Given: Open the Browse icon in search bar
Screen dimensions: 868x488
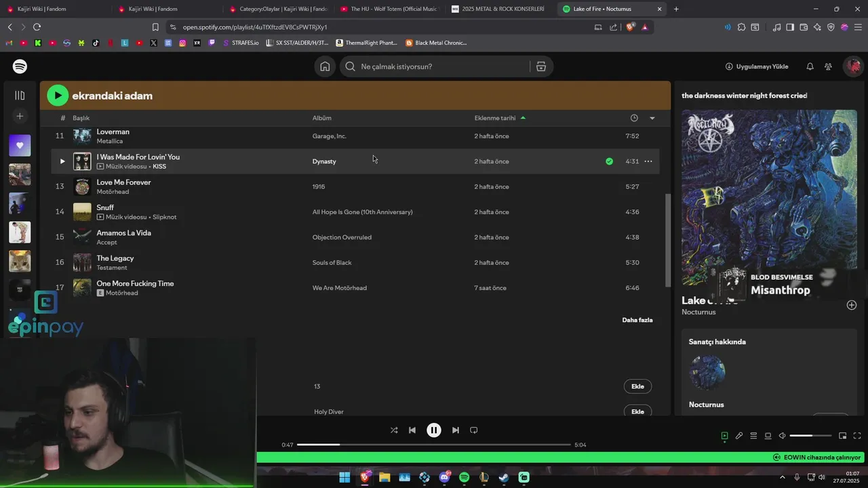Looking at the screenshot, I should pos(541,66).
